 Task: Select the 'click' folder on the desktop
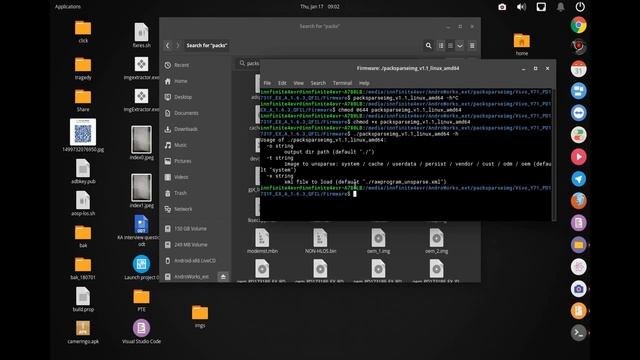83,32
